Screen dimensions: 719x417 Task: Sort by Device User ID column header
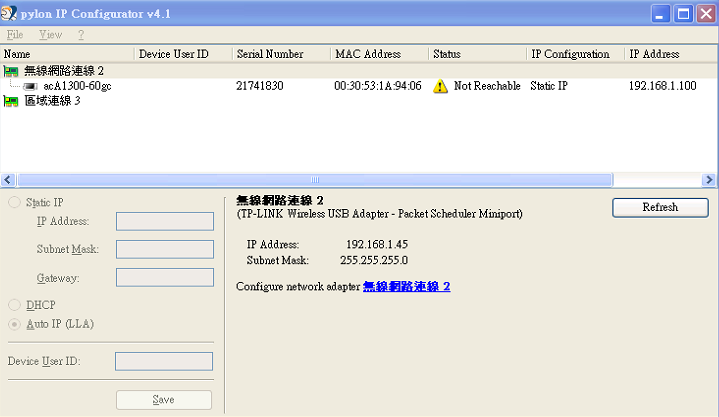tap(184, 54)
